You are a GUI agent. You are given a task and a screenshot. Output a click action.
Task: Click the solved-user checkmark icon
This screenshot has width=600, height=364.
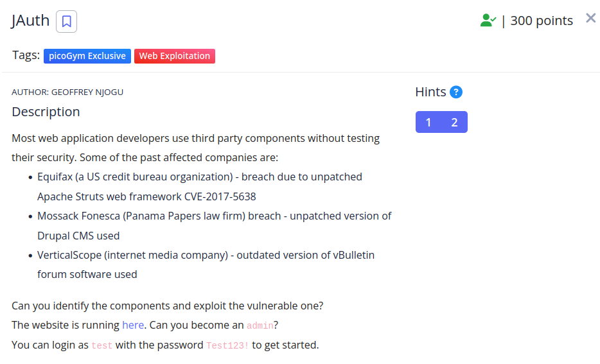pyautogui.click(x=488, y=21)
